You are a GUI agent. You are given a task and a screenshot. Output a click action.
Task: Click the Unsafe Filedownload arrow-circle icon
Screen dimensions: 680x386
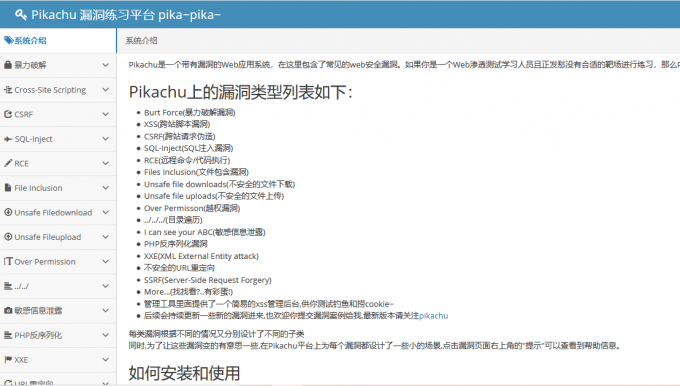click(x=8, y=212)
